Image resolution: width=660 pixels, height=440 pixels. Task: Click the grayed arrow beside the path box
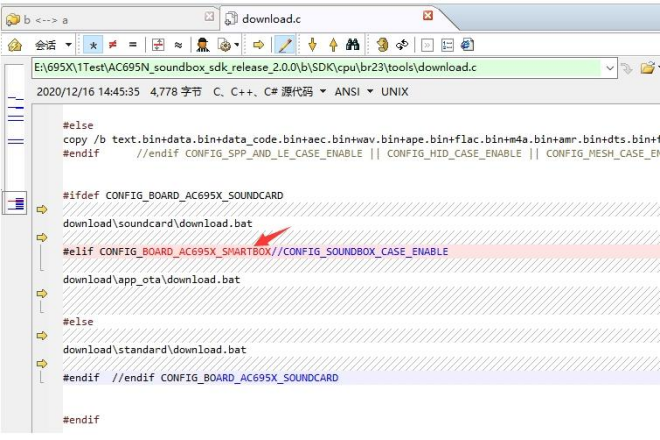(x=627, y=68)
